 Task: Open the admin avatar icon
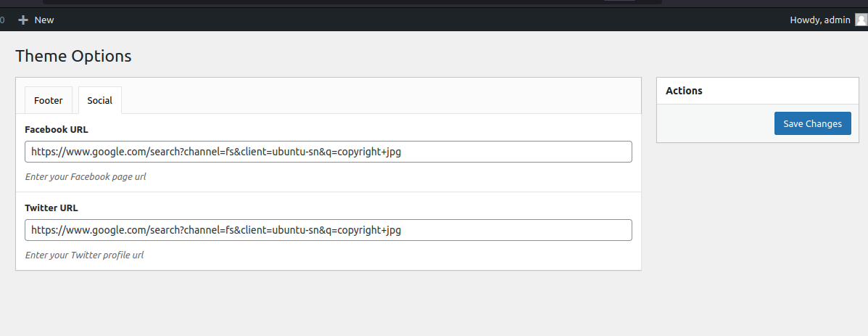(861, 20)
